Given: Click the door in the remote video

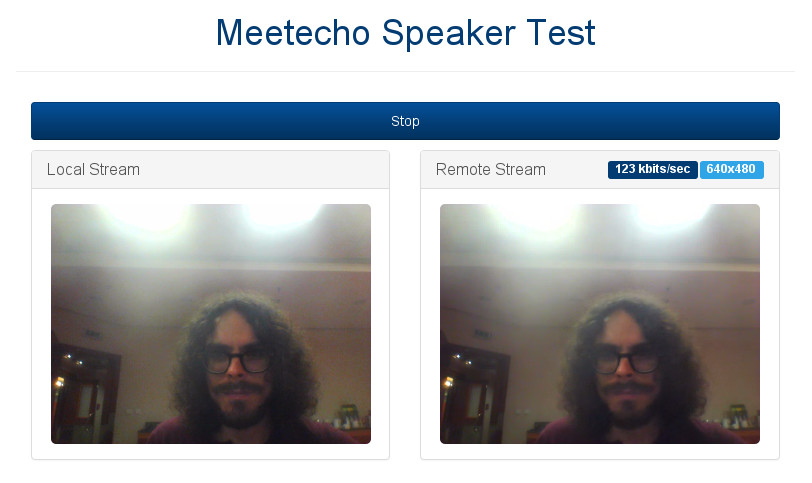Looking at the screenshot, I should (474, 393).
